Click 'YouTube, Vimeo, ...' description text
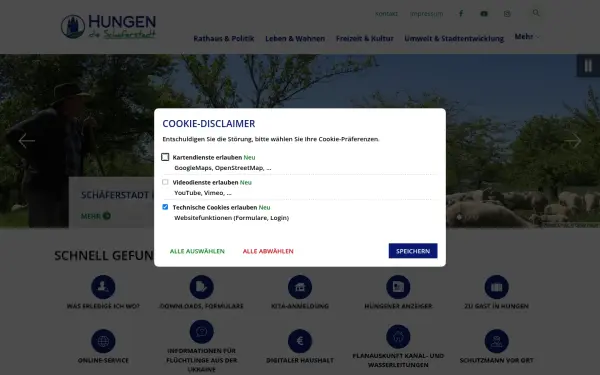 [203, 192]
